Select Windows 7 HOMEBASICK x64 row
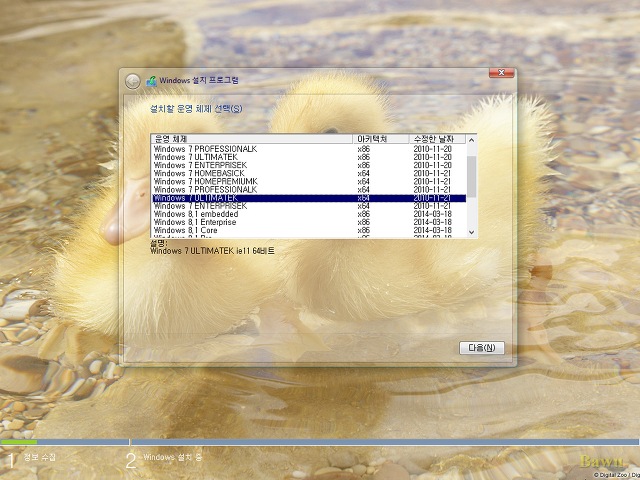640x480 pixels. (x=309, y=173)
